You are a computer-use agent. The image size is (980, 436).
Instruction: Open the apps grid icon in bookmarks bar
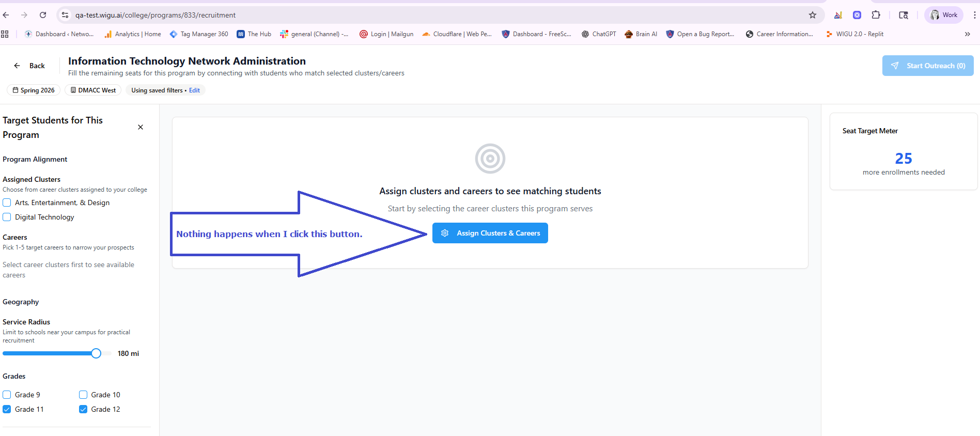tap(5, 34)
